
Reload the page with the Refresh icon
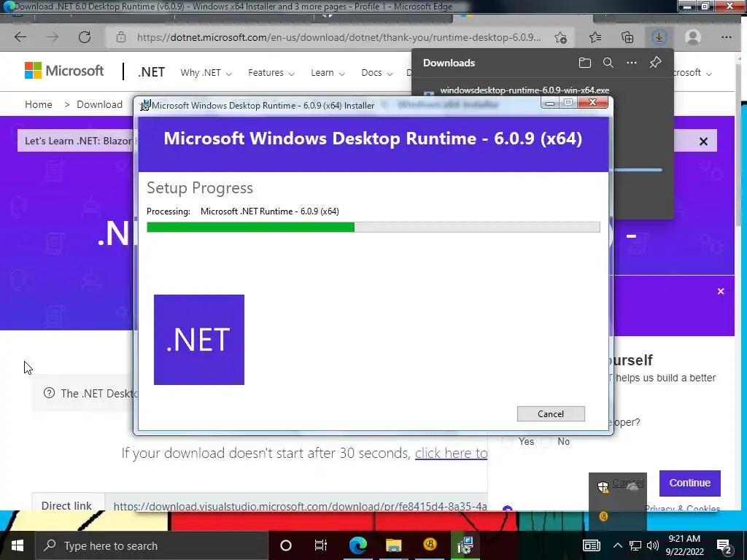pos(85,37)
